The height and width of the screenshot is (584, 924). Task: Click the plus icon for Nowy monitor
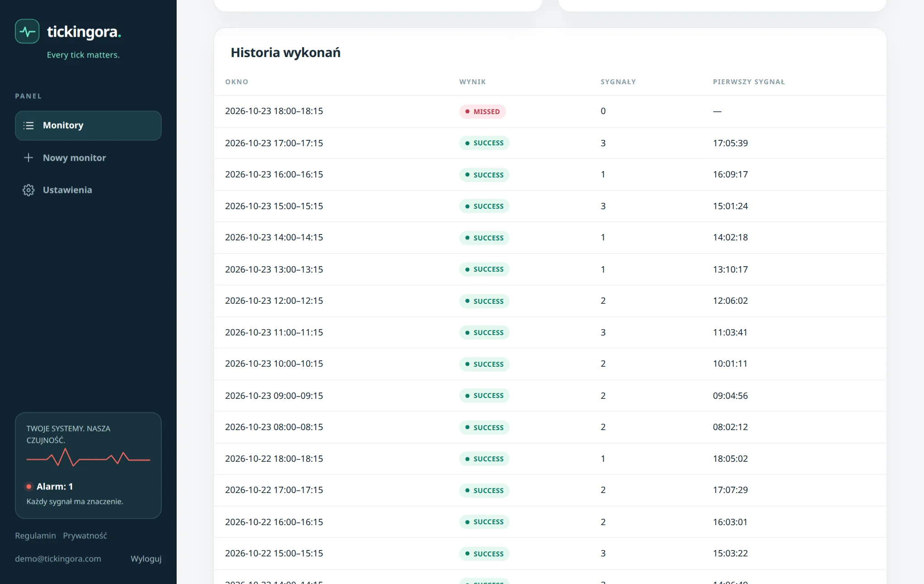(29, 158)
